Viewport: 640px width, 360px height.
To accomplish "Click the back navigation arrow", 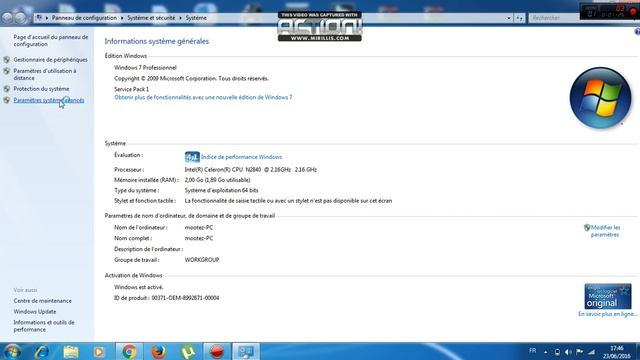I will [7, 18].
